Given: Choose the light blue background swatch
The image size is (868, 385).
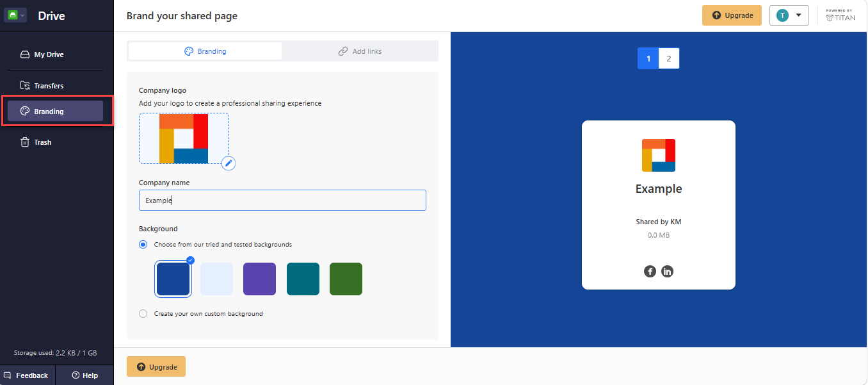Looking at the screenshot, I should point(217,279).
